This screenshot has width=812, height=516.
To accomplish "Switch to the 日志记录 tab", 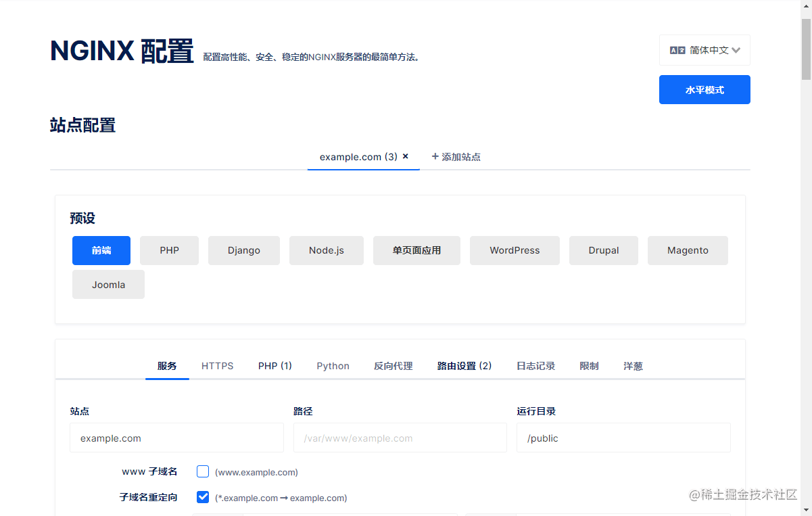I will pyautogui.click(x=536, y=366).
